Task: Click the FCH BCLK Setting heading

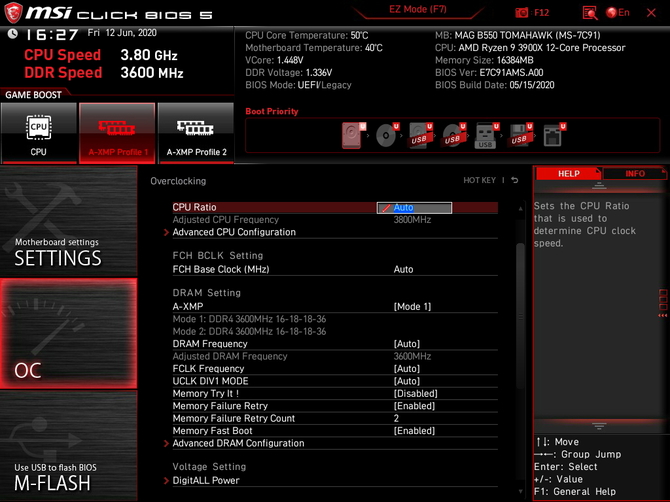Action: 217,255
